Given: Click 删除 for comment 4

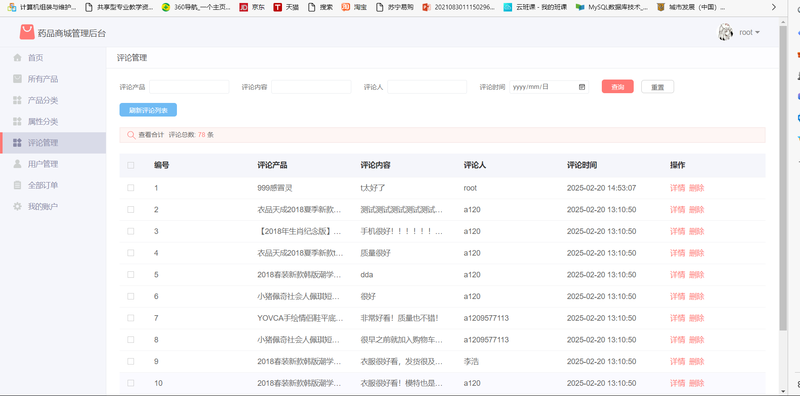Looking at the screenshot, I should tap(696, 253).
